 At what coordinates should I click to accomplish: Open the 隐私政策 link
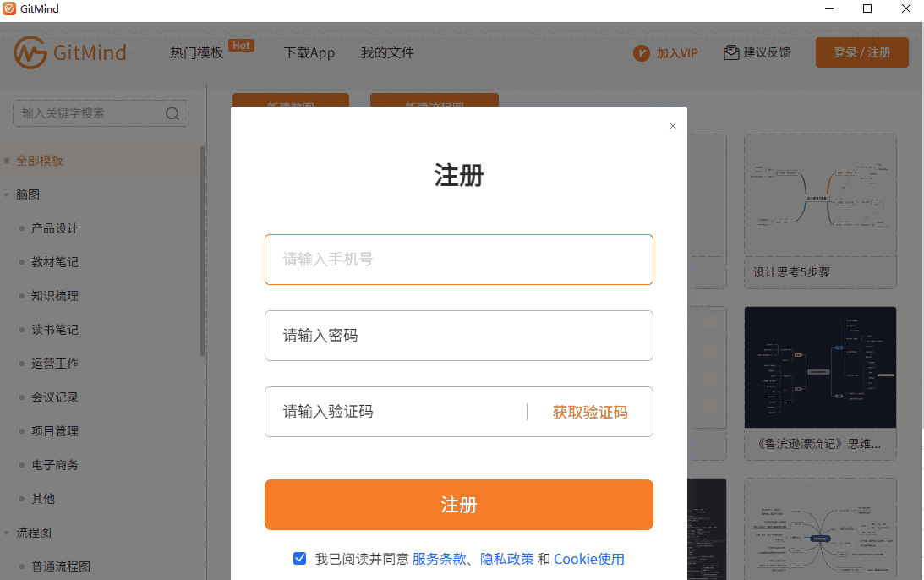(x=507, y=559)
